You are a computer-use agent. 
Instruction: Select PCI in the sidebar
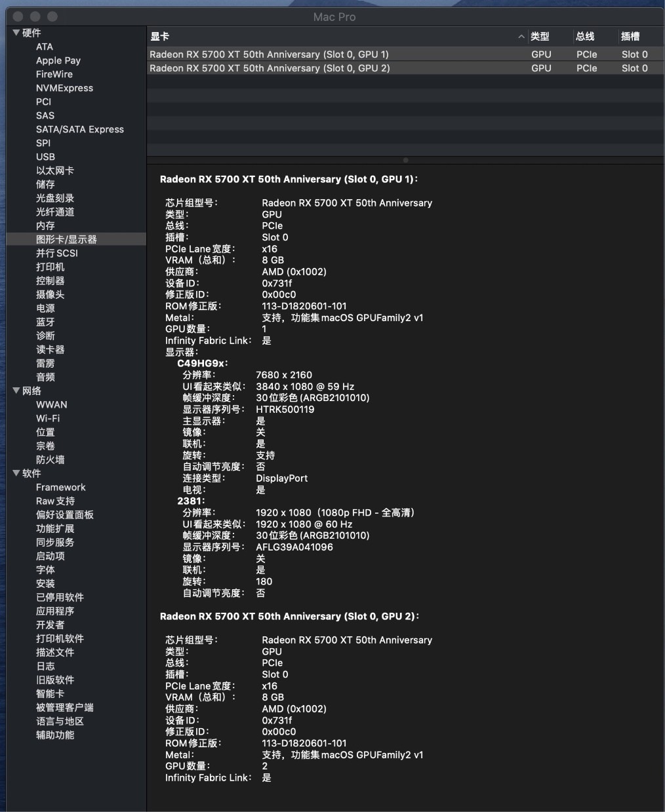[x=43, y=102]
